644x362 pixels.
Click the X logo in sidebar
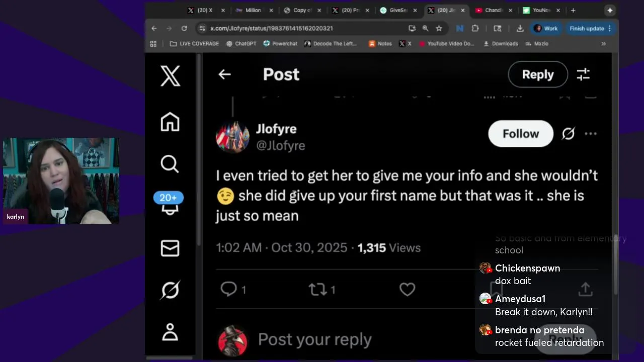[x=170, y=76]
